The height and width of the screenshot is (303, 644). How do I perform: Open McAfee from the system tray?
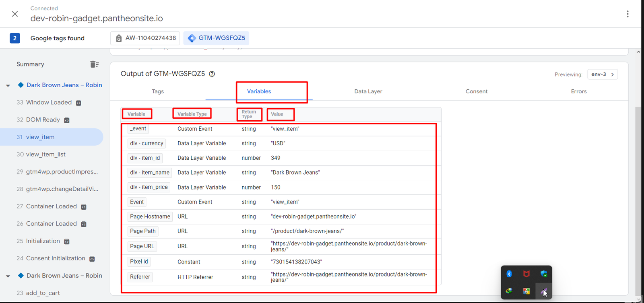click(x=526, y=274)
